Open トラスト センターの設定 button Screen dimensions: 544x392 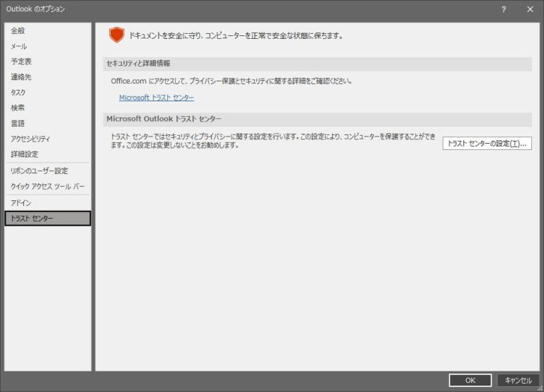coord(487,144)
